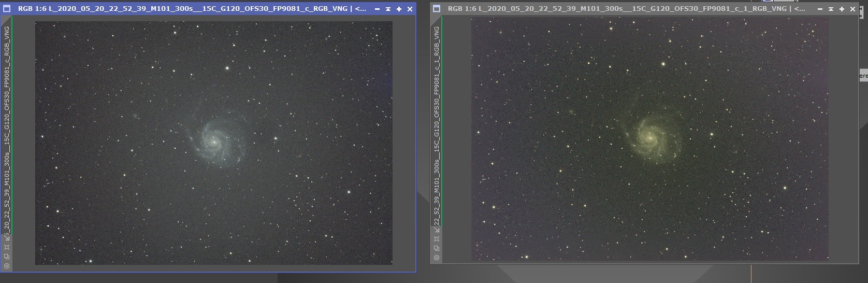Screen dimensions: 868x283
Task: Click the zoom-to-fit icon in right window sidebar
Action: [437, 239]
